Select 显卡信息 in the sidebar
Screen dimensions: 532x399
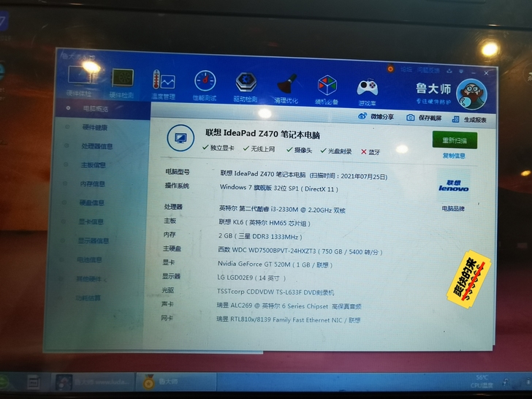click(x=91, y=222)
